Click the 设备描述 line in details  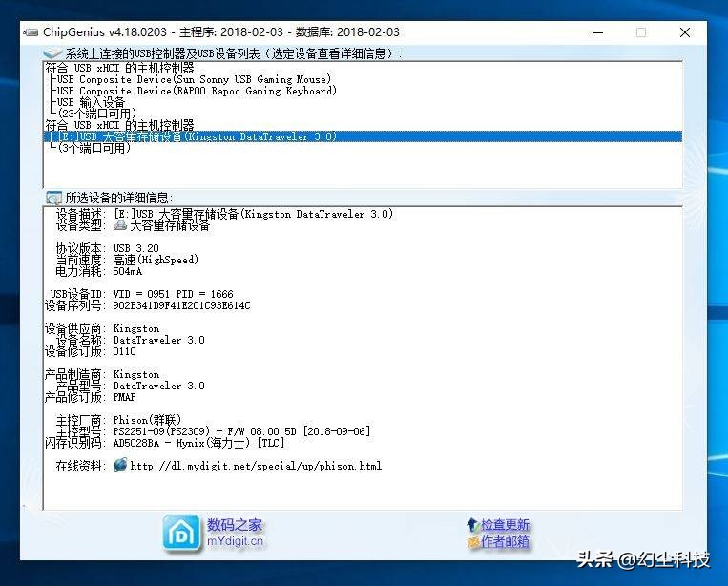point(224,214)
